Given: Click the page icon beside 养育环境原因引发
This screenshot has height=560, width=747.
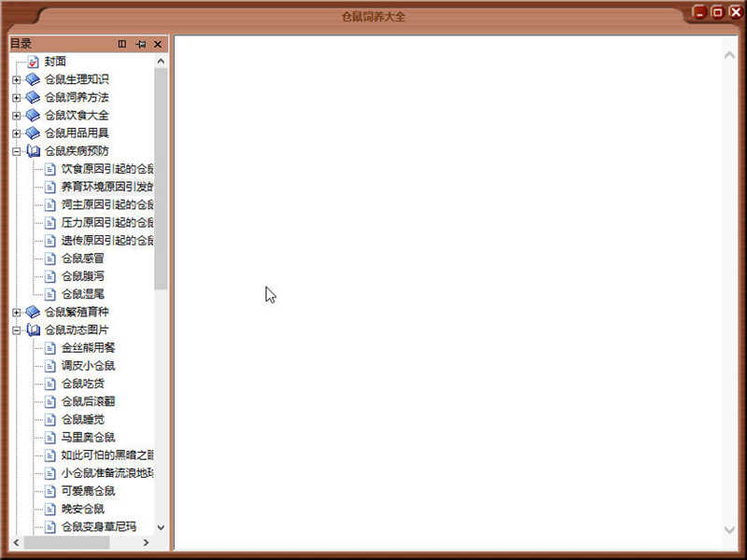Looking at the screenshot, I should pos(50,187).
